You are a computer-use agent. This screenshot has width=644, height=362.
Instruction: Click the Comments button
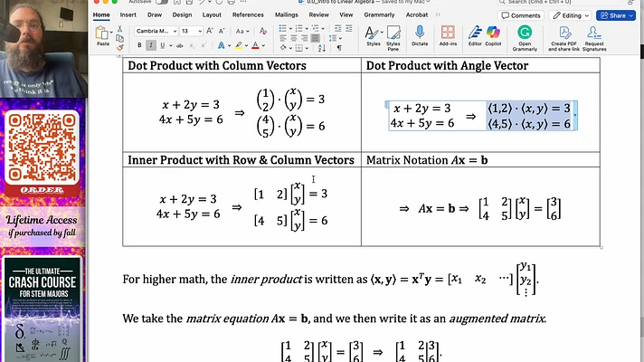521,15
